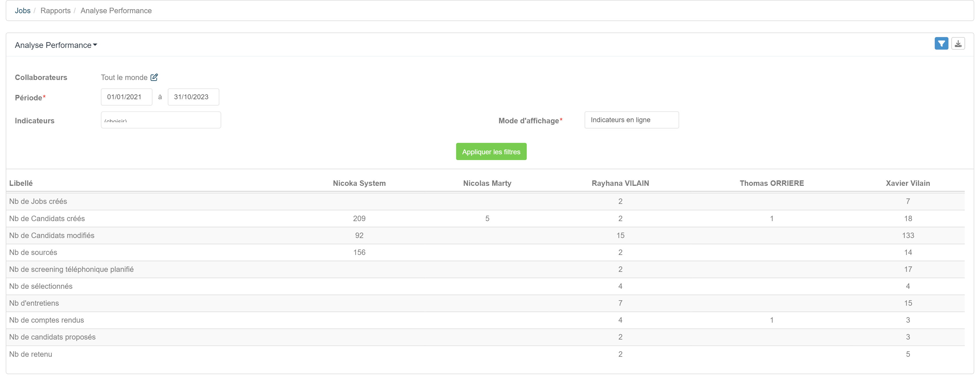Select the Nb de candidats proposés row label

pos(52,337)
